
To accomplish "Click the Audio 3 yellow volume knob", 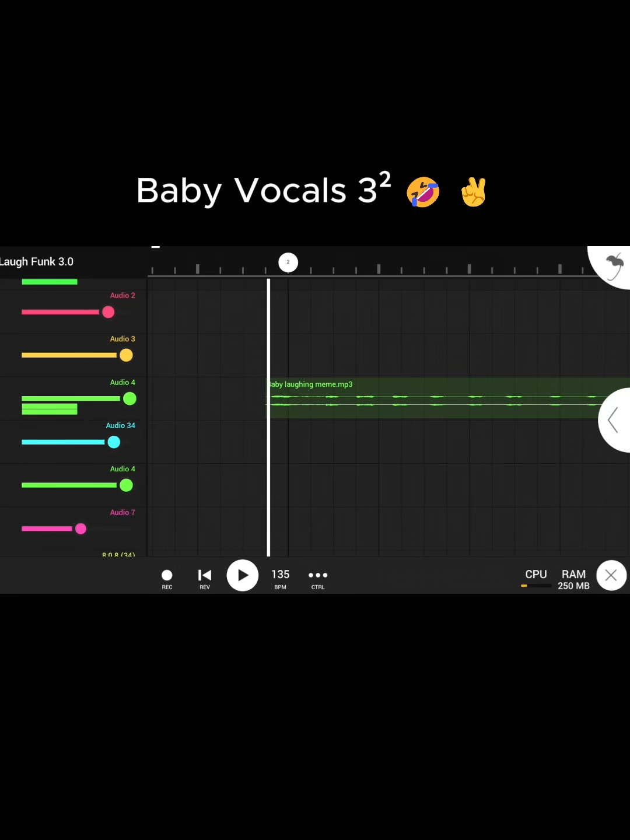I will click(126, 355).
